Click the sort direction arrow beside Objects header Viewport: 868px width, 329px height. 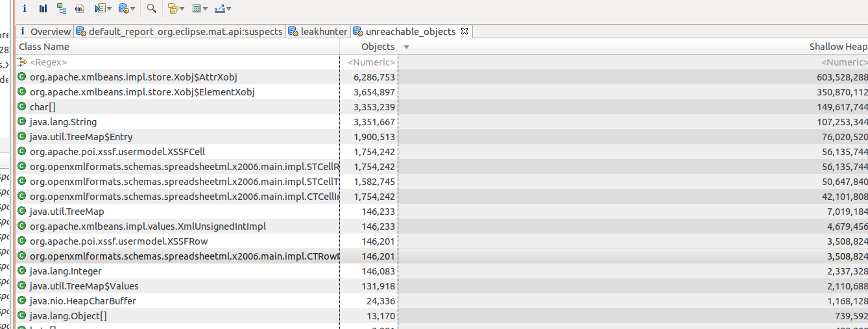point(406,47)
